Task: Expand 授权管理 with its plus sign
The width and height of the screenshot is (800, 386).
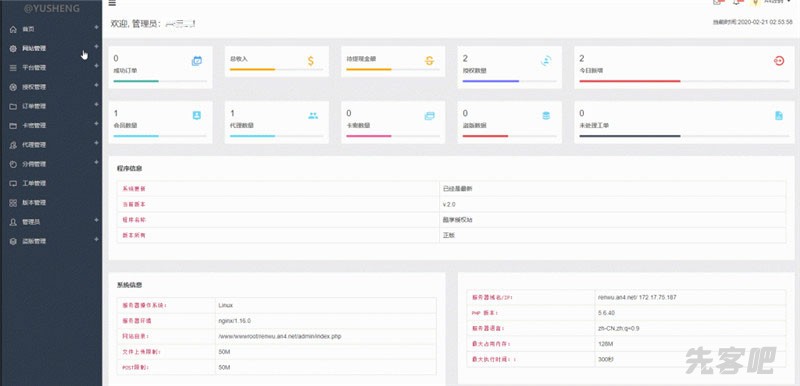Action: (96, 85)
